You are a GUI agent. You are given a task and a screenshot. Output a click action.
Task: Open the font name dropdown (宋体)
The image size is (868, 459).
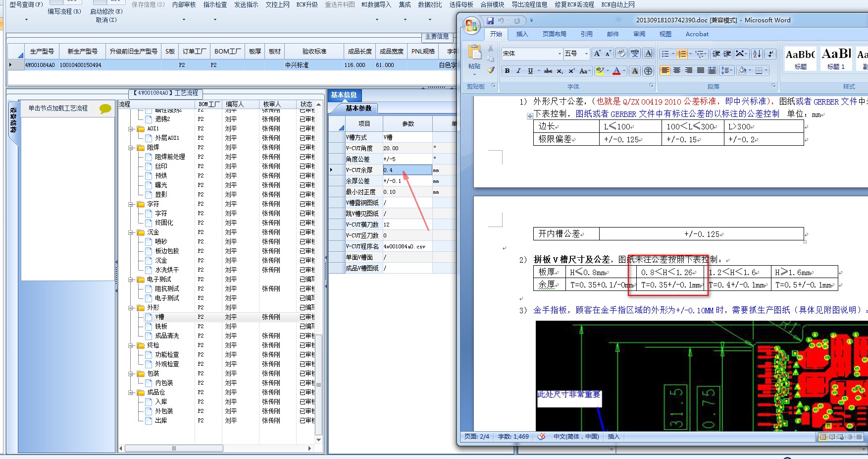[x=560, y=54]
